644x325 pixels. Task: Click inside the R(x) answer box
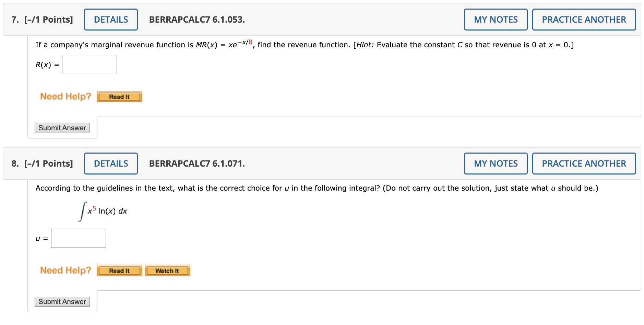click(89, 64)
